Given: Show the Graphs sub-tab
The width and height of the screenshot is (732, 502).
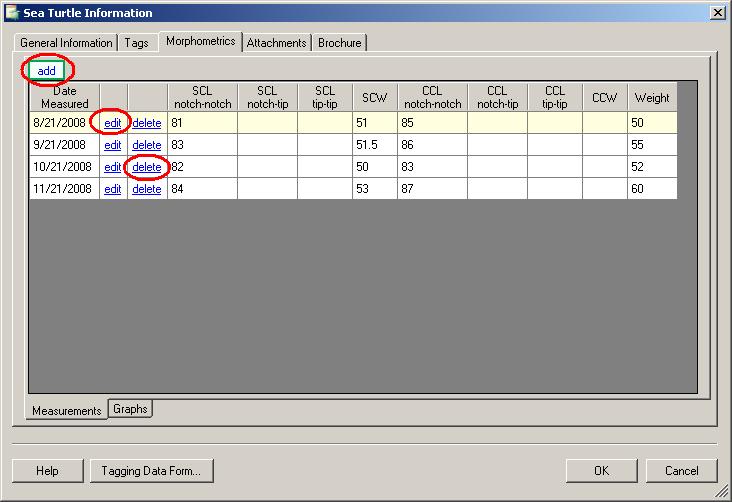Looking at the screenshot, I should pyautogui.click(x=130, y=409).
